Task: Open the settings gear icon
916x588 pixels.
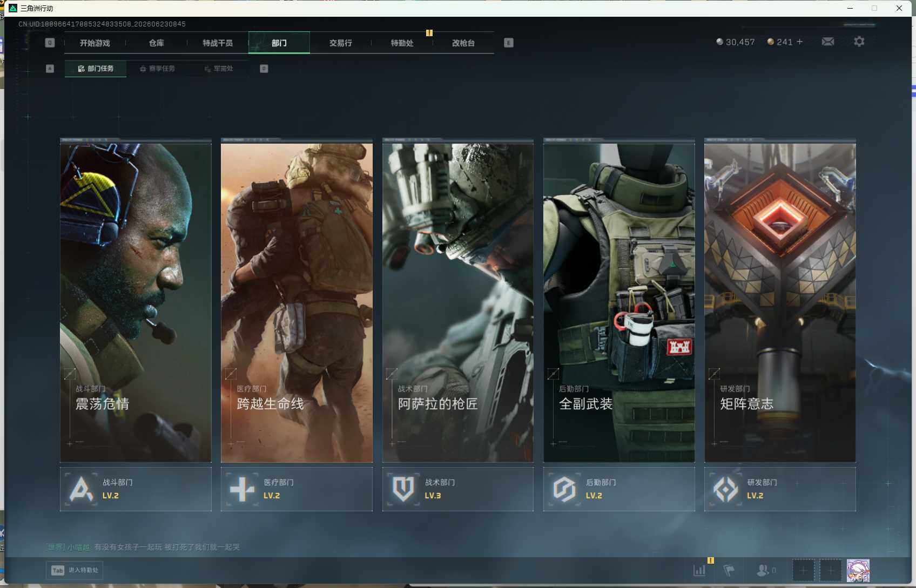Action: pos(859,42)
